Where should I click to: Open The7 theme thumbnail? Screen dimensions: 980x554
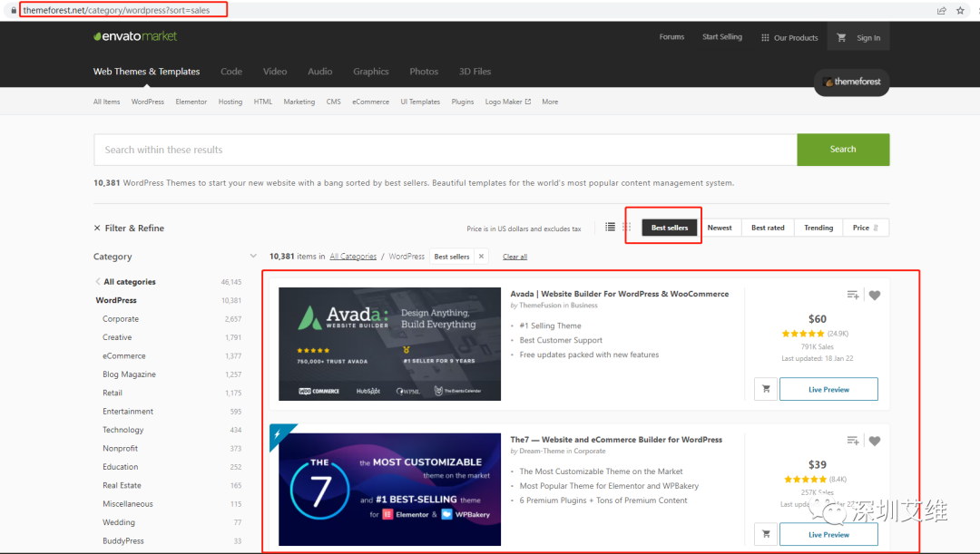(389, 489)
